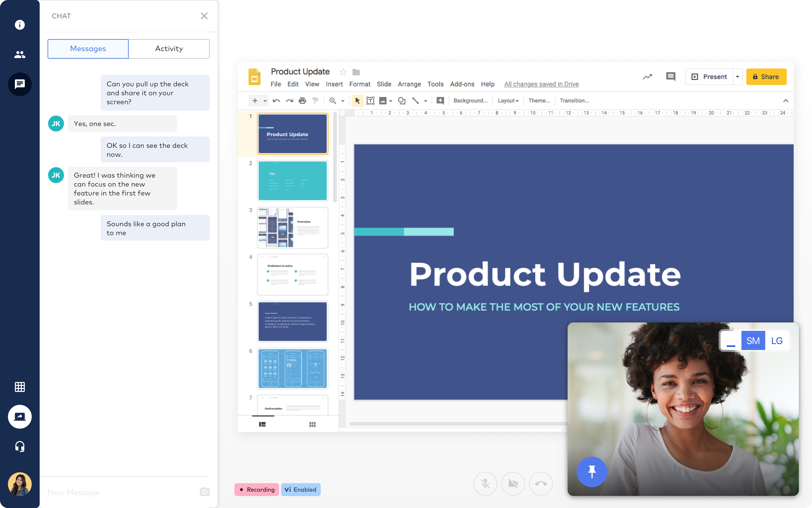This screenshot has height=508, width=812.
Task: Set video tile size to LG
Action: click(x=777, y=340)
